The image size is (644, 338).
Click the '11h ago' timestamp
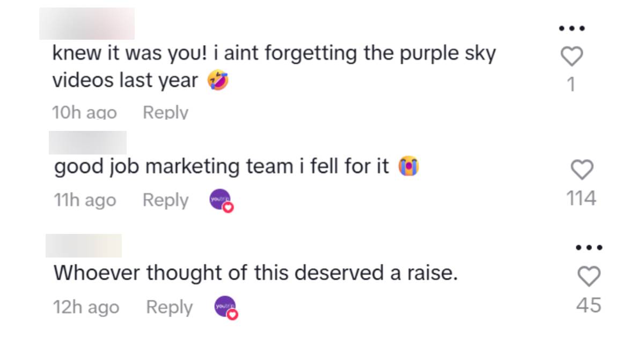point(85,200)
